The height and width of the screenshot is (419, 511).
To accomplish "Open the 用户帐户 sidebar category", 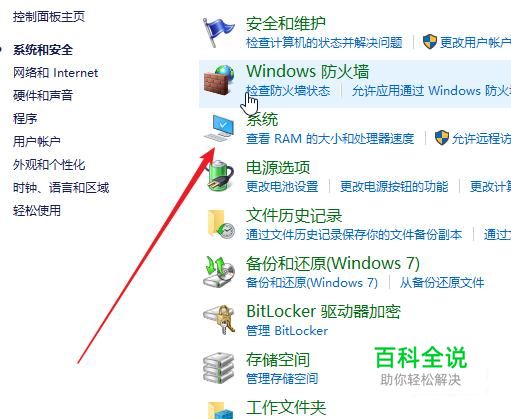I will [37, 141].
